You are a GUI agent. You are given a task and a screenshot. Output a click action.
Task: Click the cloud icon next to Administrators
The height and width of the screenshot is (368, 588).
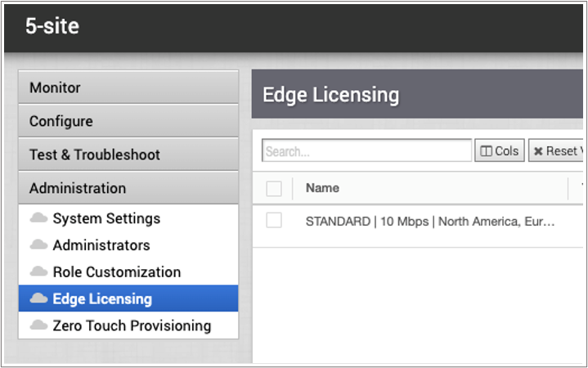coord(38,245)
